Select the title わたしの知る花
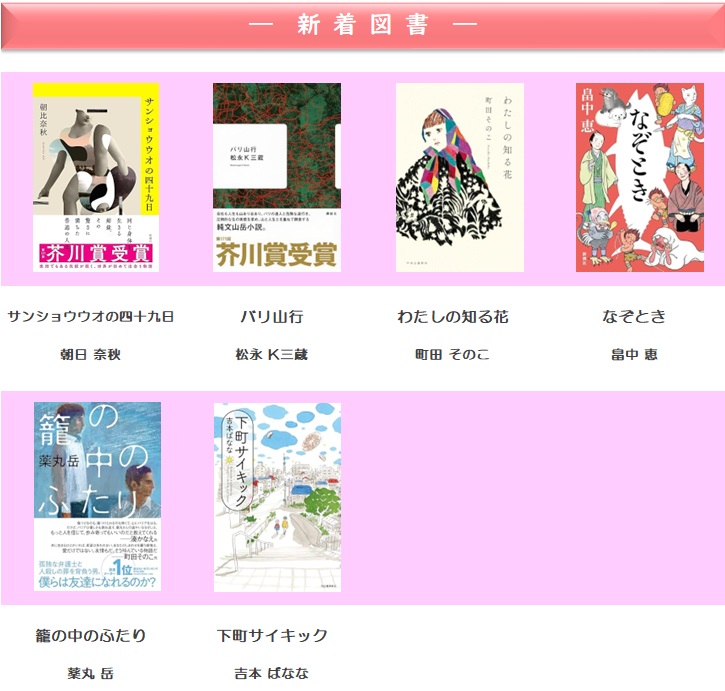The width and height of the screenshot is (725, 691). (453, 316)
